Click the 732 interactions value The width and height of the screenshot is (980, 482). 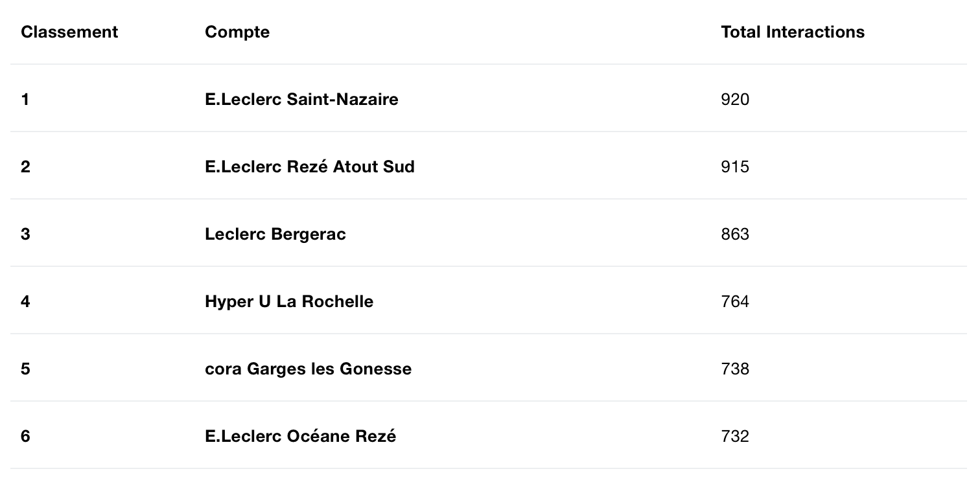pyautogui.click(x=735, y=436)
